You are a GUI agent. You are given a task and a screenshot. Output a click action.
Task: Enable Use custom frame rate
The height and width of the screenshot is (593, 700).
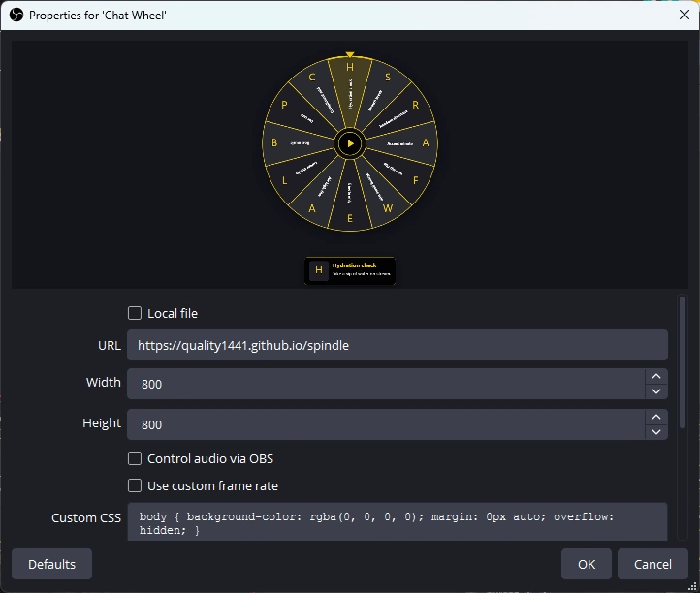(x=135, y=485)
